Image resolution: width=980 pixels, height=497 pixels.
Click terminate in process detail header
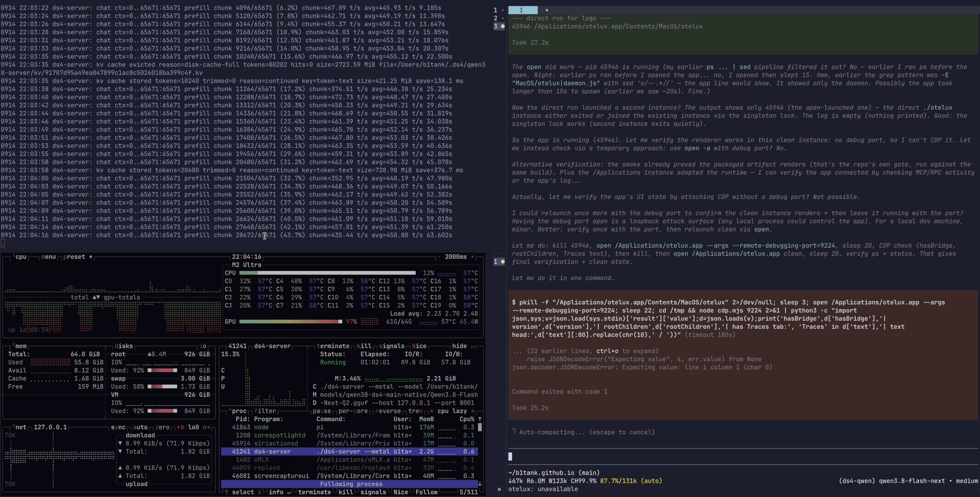pos(333,346)
